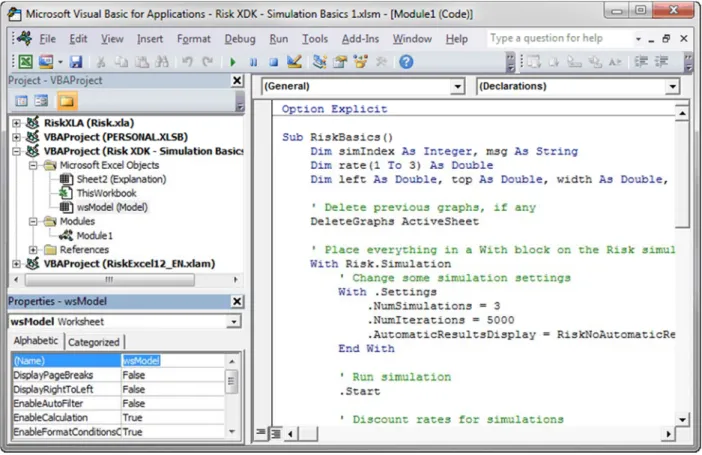Select Sheet2 (Explanation) in project tree
702x455 pixels.
click(121, 180)
